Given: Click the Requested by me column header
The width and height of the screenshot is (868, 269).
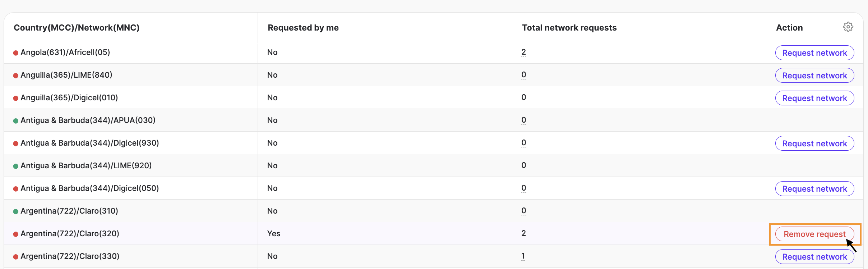Looking at the screenshot, I should click(x=303, y=28).
